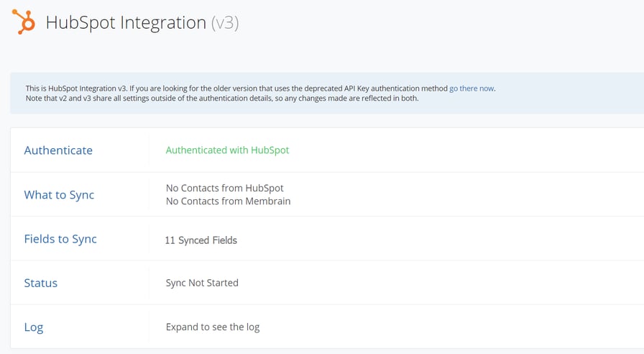This screenshot has width=644, height=354.
Task: Open the Fields to Sync section
Action: coord(60,239)
